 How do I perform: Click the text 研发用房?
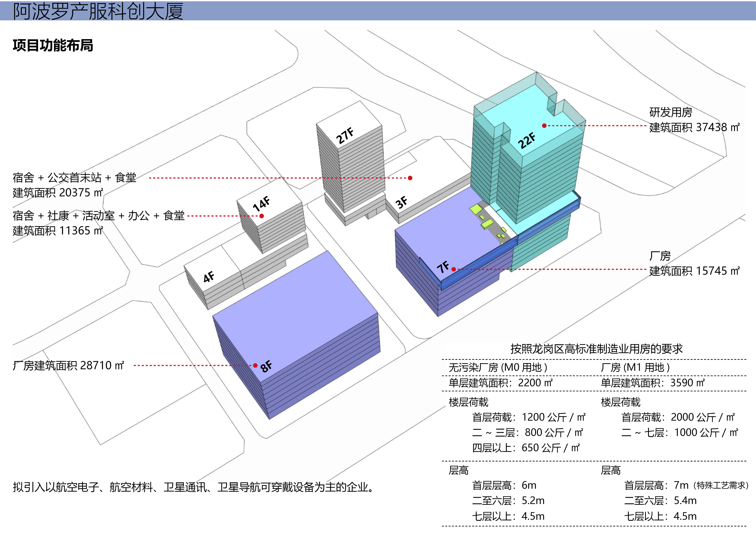tap(670, 112)
